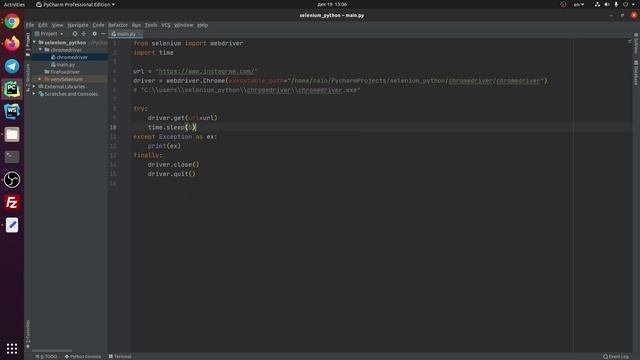Expand Scratches and Consoles node

click(x=35, y=94)
